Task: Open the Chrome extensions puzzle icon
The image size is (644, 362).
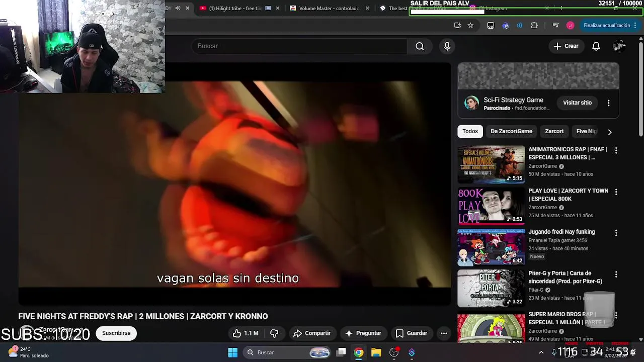Action: 534,25
